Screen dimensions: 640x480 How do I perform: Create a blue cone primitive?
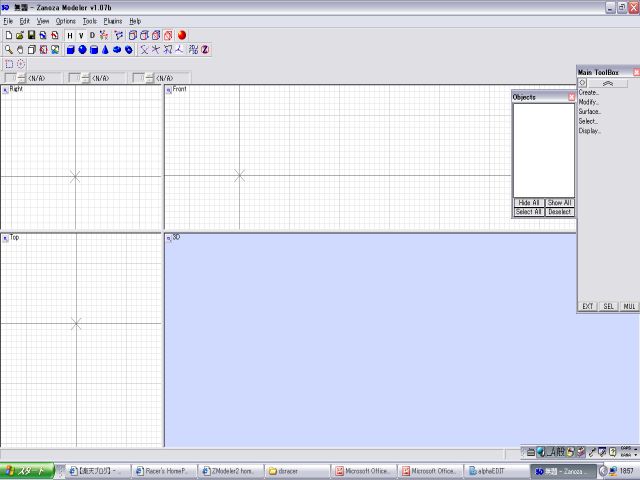[105, 50]
